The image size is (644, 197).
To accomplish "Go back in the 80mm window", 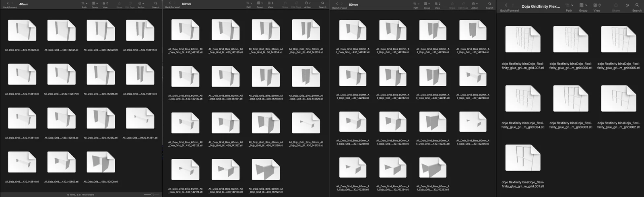I will point(337,4).
